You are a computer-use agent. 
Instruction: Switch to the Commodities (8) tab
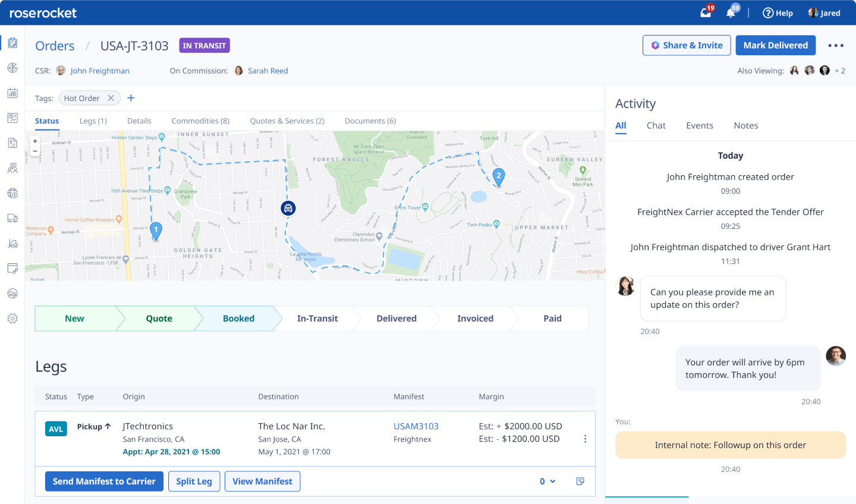tap(200, 121)
